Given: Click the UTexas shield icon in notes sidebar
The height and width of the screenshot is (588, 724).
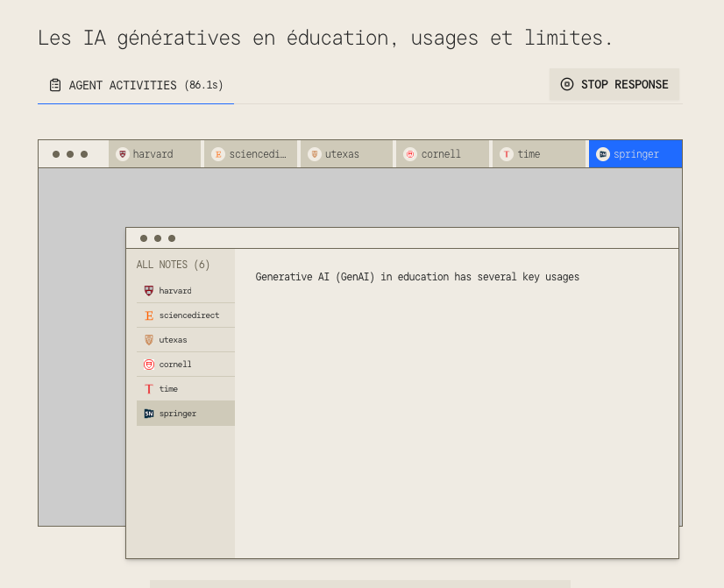Looking at the screenshot, I should (149, 340).
